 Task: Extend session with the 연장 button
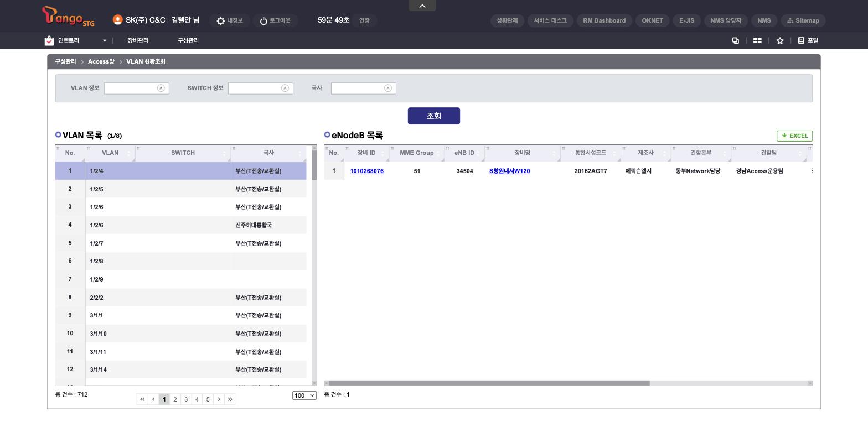pos(364,20)
